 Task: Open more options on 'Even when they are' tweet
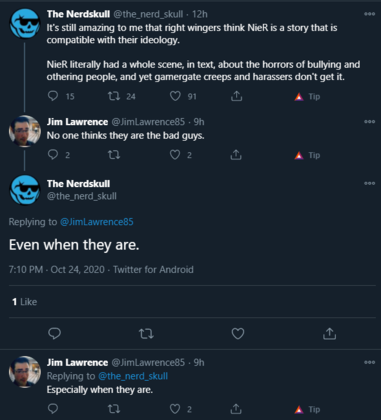coord(369,183)
